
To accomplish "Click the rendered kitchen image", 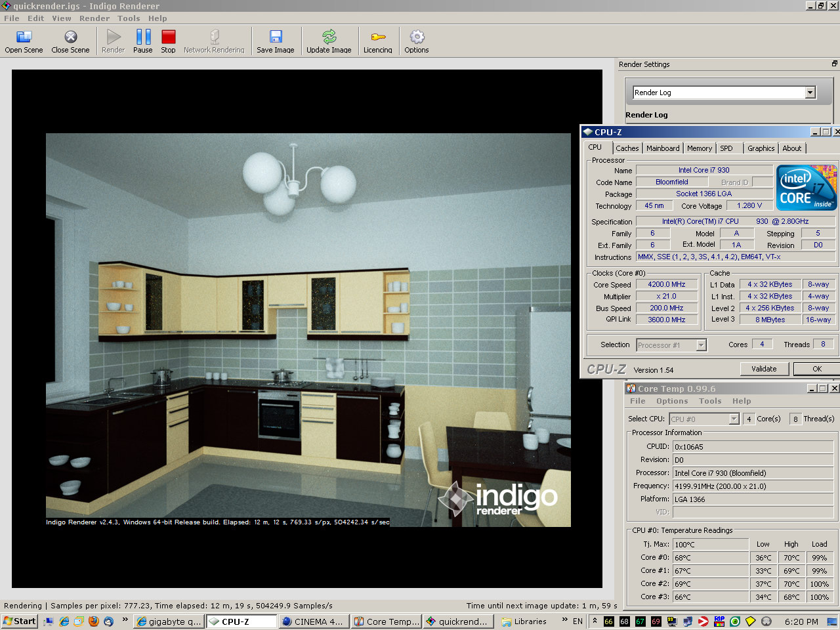I will tap(308, 330).
